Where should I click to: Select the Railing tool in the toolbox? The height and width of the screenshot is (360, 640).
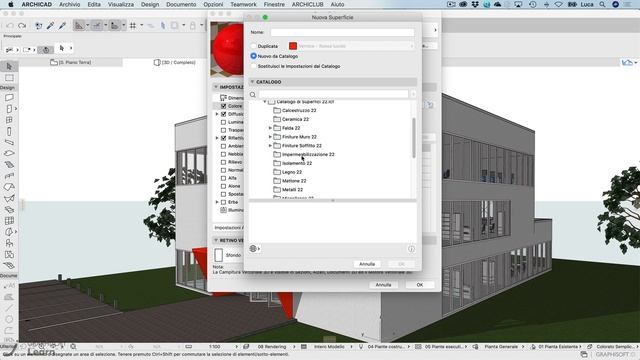9,176
